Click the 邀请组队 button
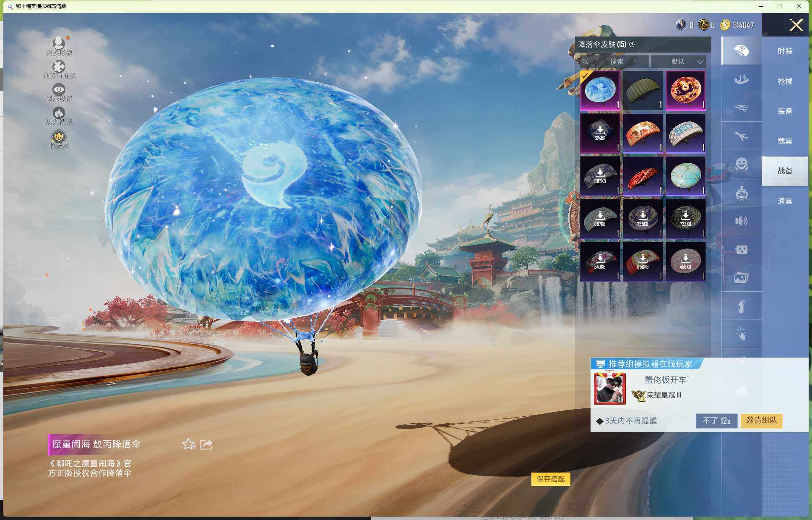This screenshot has height=520, width=812. point(761,420)
